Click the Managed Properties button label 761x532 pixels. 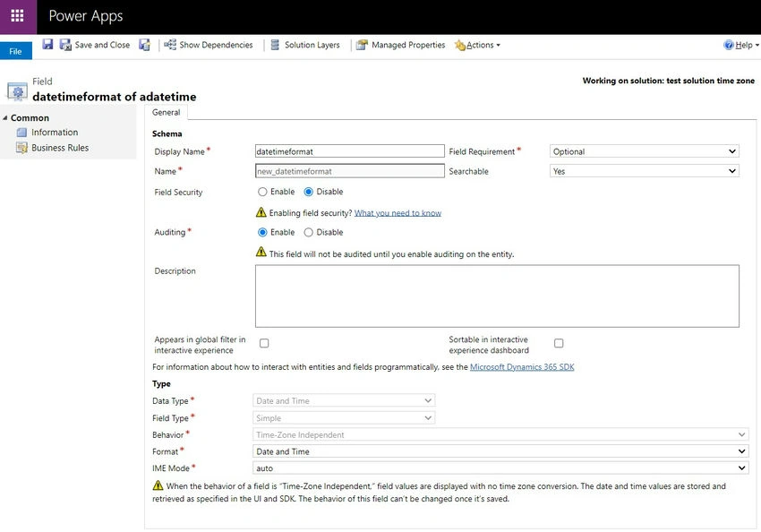click(x=408, y=45)
